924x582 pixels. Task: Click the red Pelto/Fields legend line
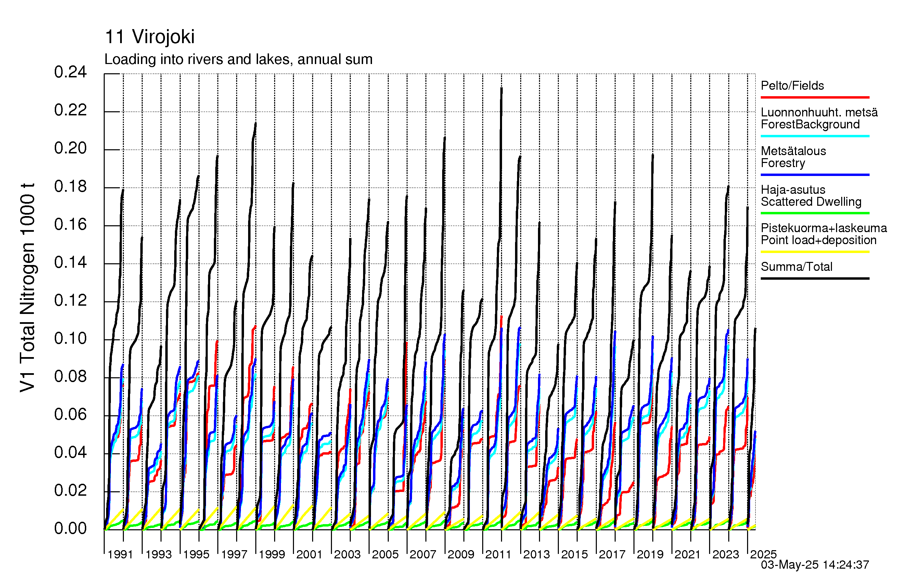pos(814,98)
